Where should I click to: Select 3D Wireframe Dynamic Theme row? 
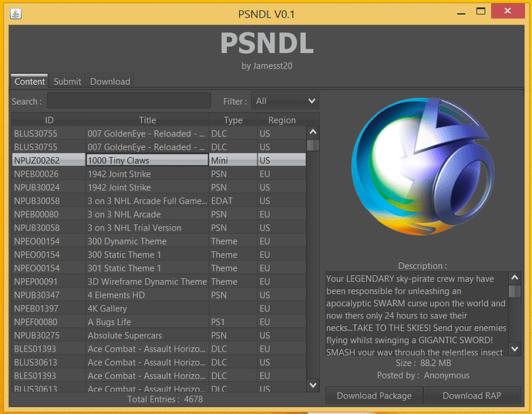(159, 281)
